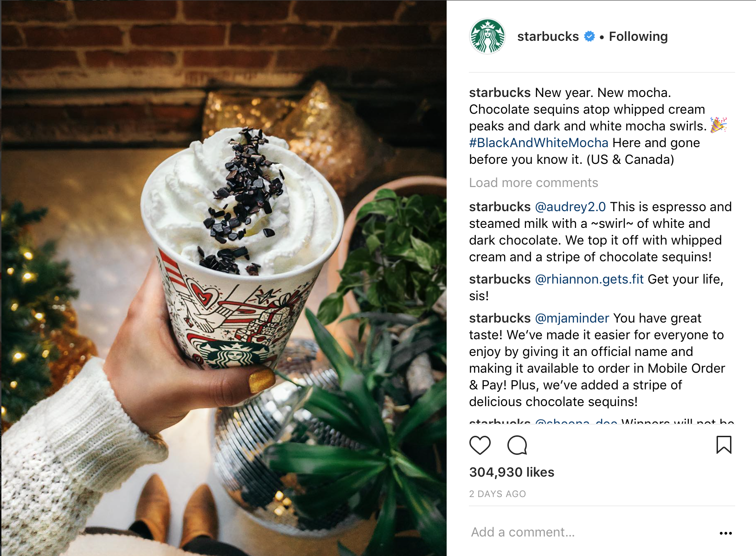756x556 pixels.
Task: Visit the @audrey2.0 mention link
Action: [570, 207]
